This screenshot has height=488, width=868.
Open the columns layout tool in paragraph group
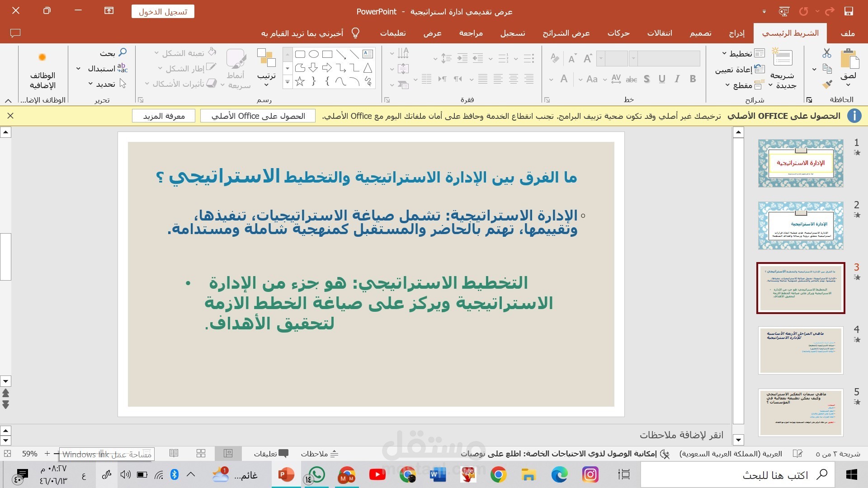(x=427, y=79)
